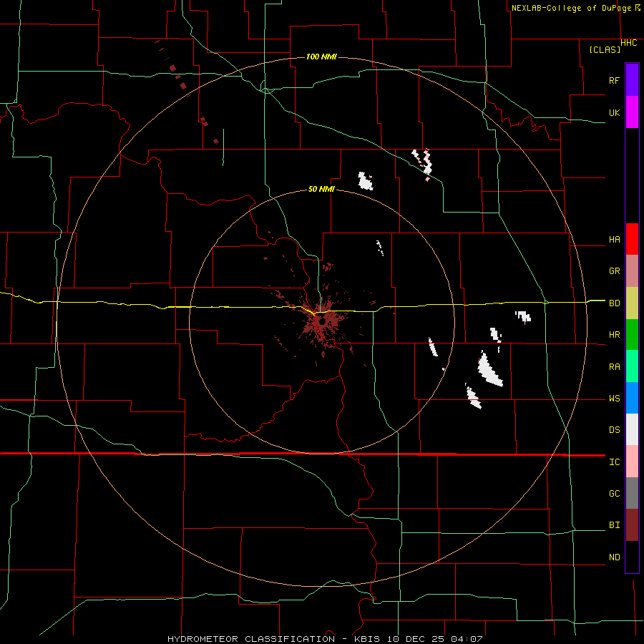Screen dimensions: 644x644
Task: Click the light pink IC swatch
Action: [x=632, y=462]
